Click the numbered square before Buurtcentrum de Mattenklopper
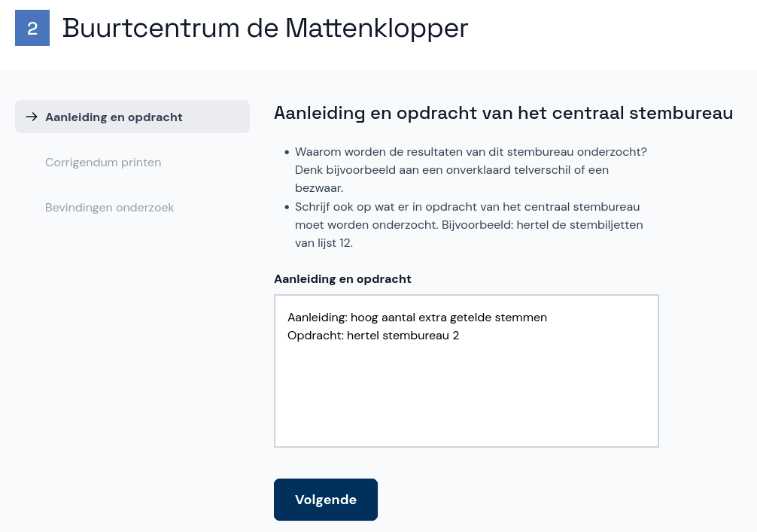757x532 pixels. tap(32, 28)
